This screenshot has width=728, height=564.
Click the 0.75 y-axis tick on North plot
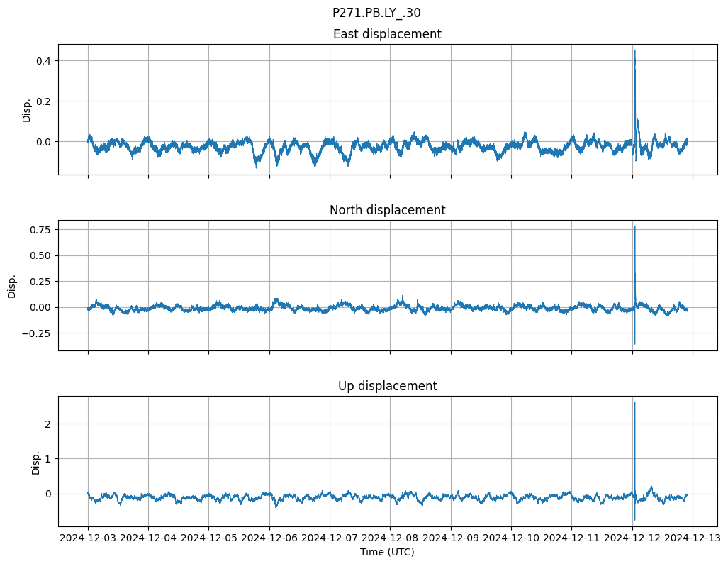tap(41, 229)
